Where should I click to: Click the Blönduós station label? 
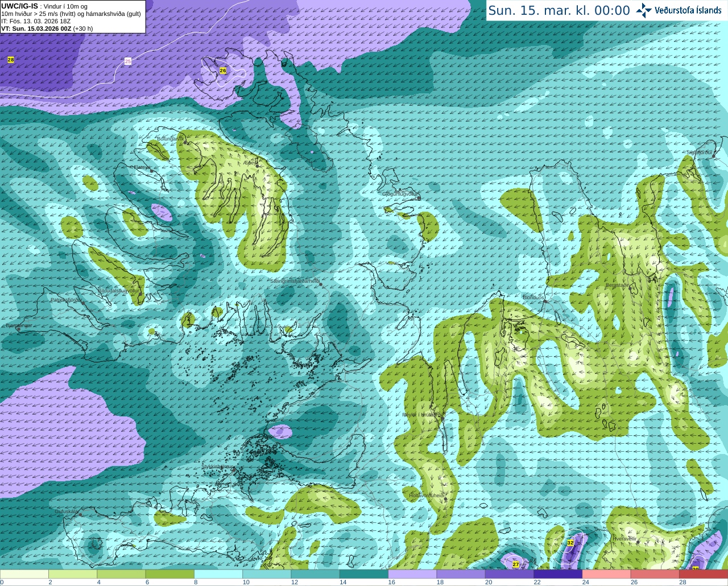[x=533, y=298]
